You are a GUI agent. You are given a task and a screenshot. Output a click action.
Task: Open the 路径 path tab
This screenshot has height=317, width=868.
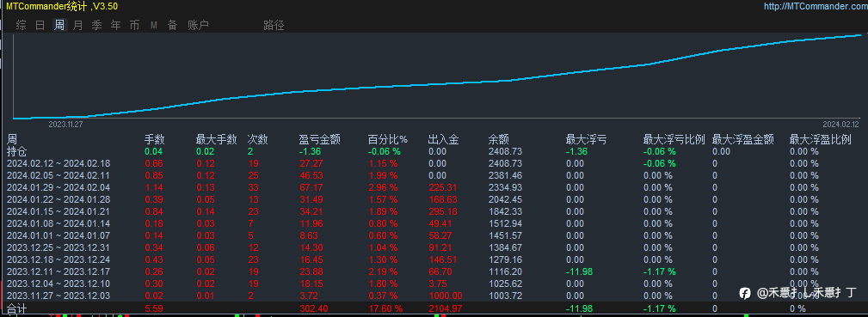pos(274,26)
